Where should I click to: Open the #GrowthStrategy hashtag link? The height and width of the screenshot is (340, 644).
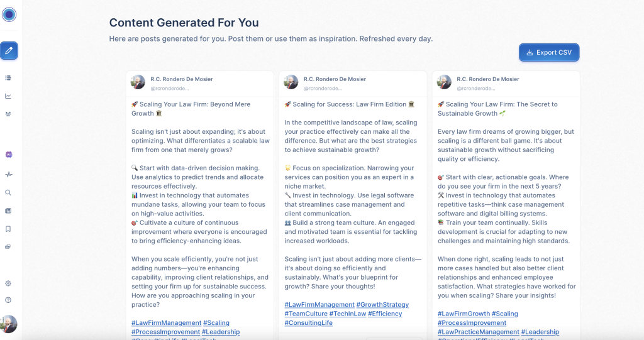point(382,305)
